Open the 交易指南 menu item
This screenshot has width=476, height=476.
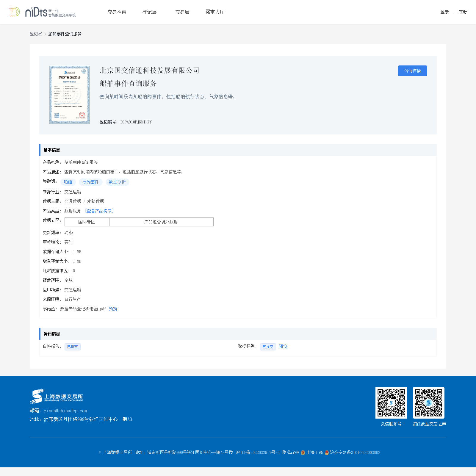click(117, 12)
